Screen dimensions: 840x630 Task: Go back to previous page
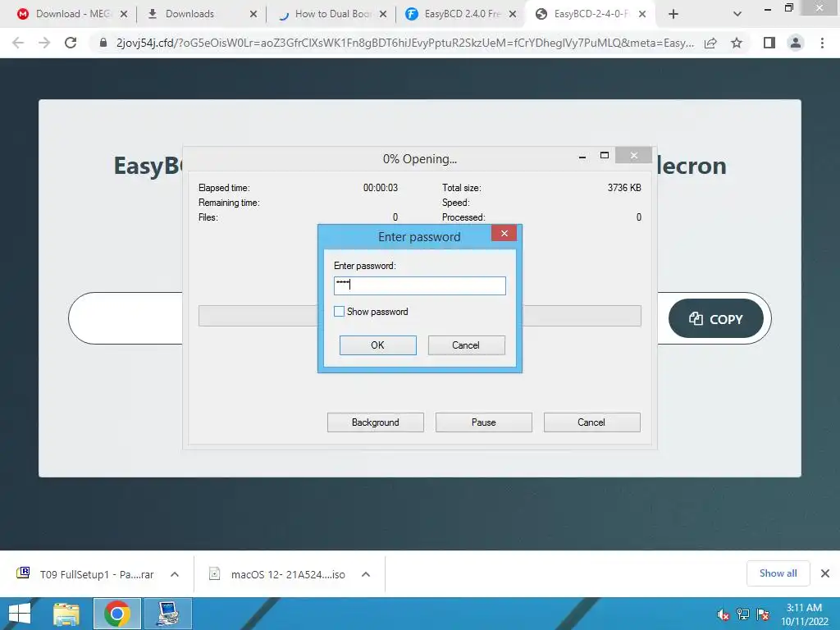[18, 43]
